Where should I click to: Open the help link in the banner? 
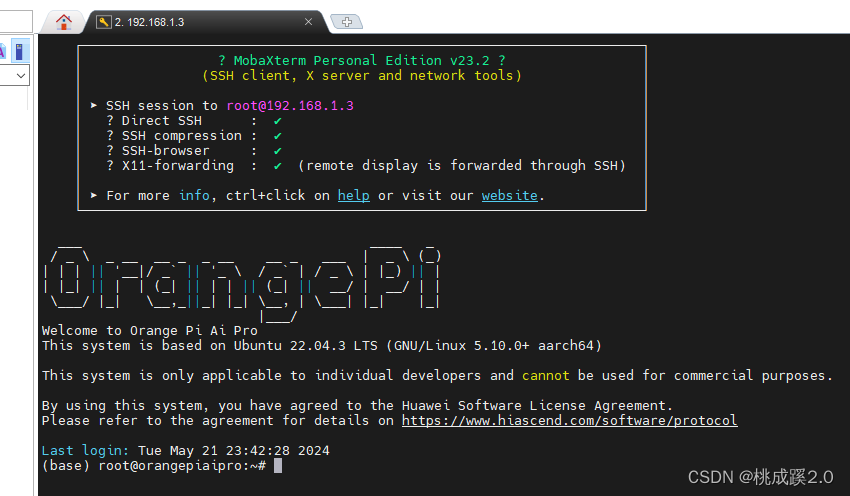[x=353, y=195]
